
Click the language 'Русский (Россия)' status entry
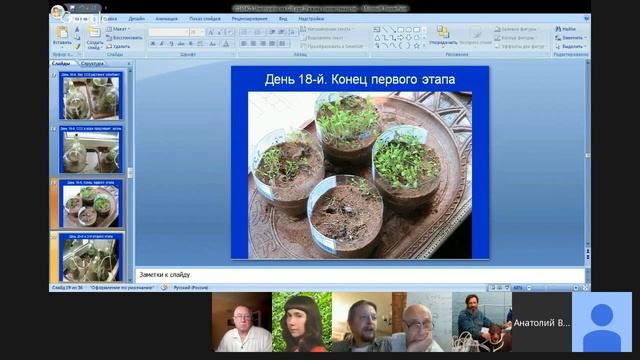[x=191, y=288]
